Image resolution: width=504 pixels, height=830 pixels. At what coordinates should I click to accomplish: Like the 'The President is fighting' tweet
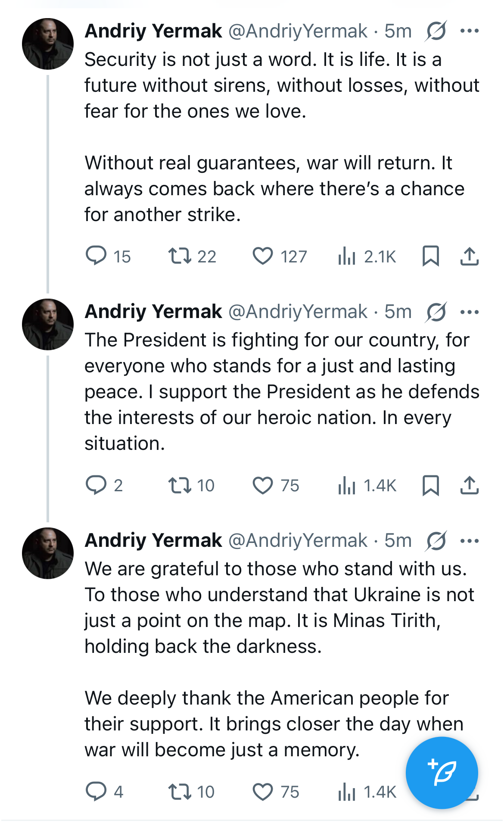coord(262,485)
